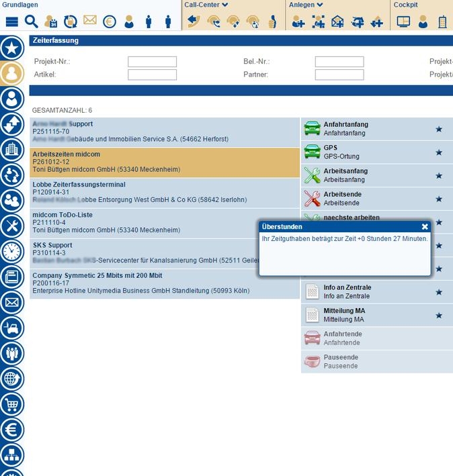Click the euro sidebar icon

[12, 430]
